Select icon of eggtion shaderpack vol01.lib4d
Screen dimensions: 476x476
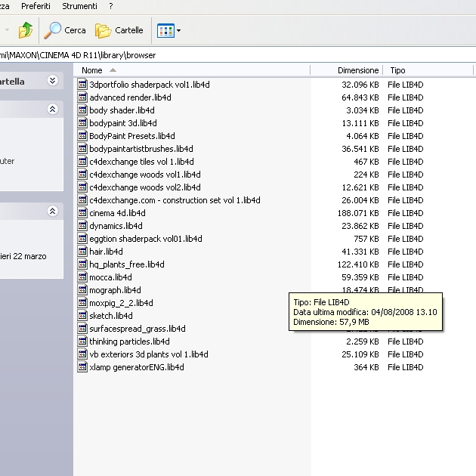point(82,239)
